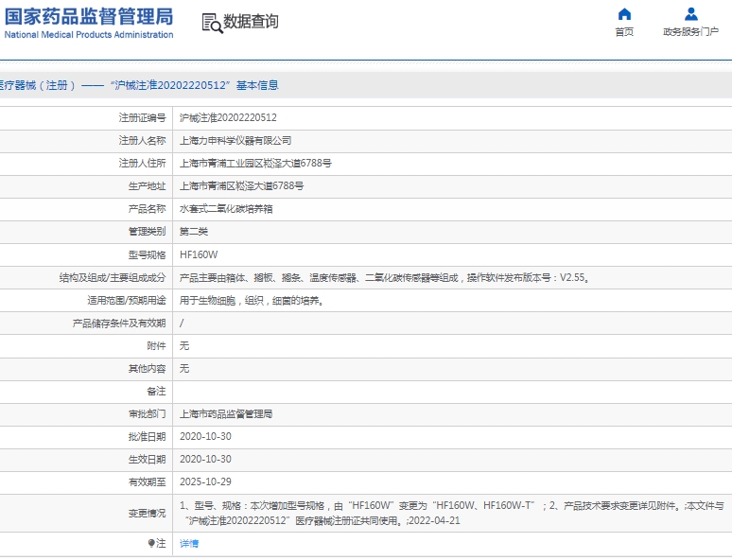Select effective date 2020-10-30 in 生效日期 row

205,460
